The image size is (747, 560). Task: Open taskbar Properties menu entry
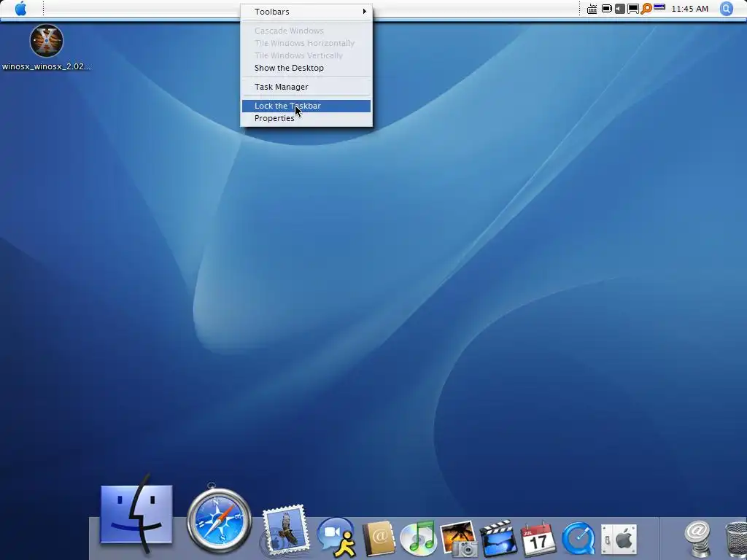coord(306,119)
